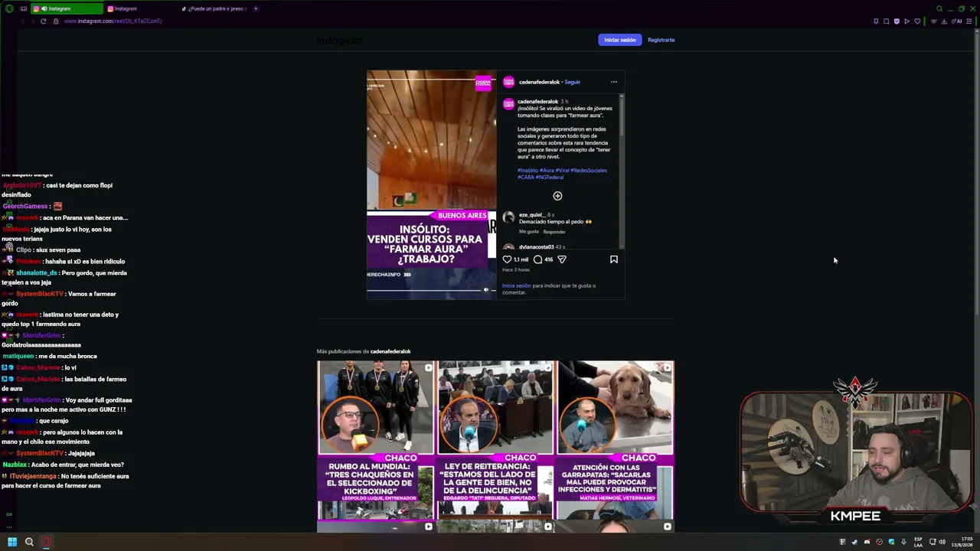980x551 pixels.
Task: Open the Windows Start menu
Action: point(12,542)
